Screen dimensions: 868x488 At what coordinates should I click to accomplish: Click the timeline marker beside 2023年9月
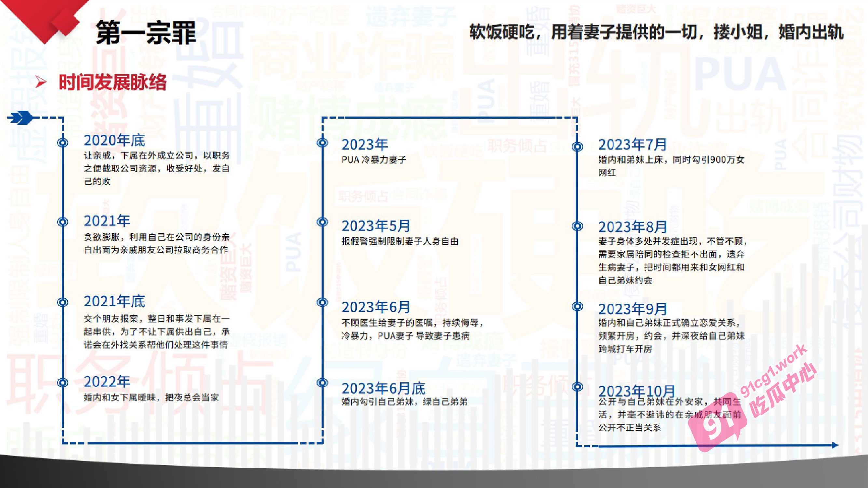click(x=578, y=306)
